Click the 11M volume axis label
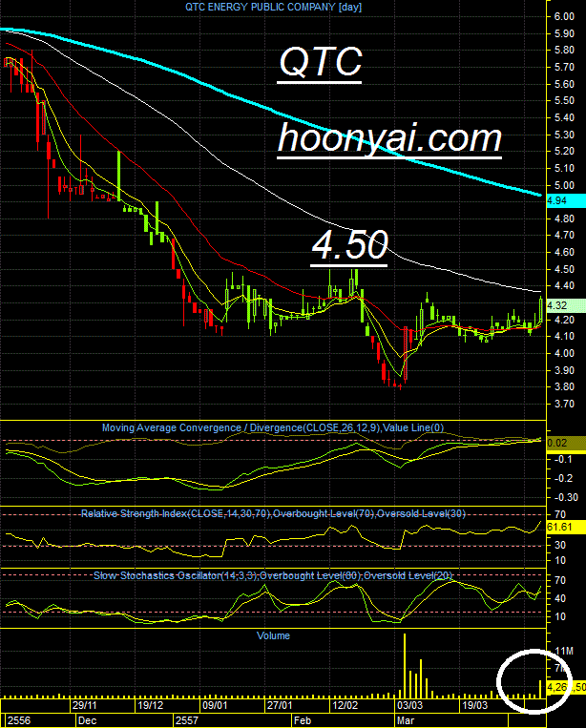 (564, 652)
